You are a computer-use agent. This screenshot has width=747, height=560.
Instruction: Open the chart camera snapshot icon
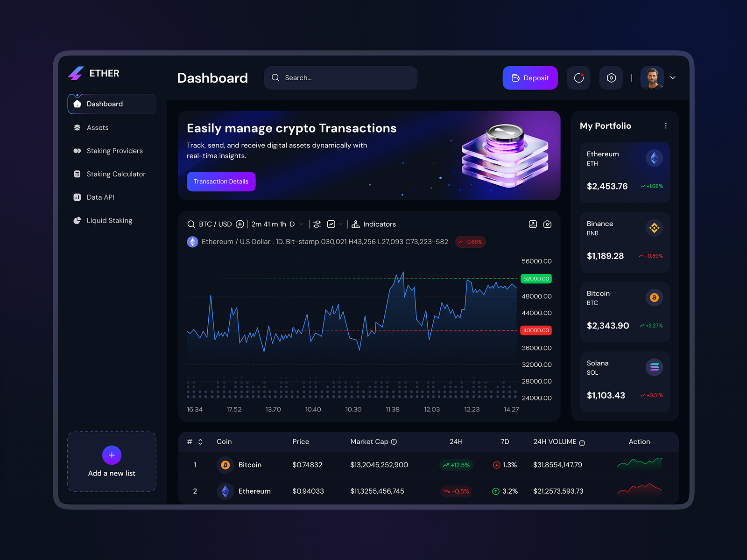(x=547, y=224)
